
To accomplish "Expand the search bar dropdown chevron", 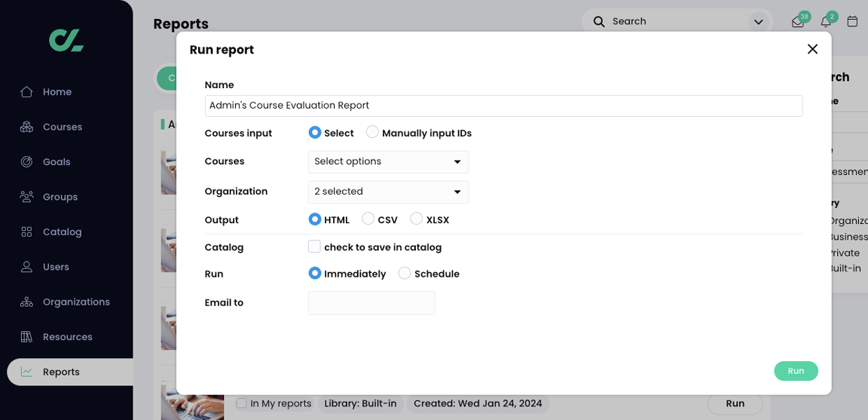I will 759,22.
